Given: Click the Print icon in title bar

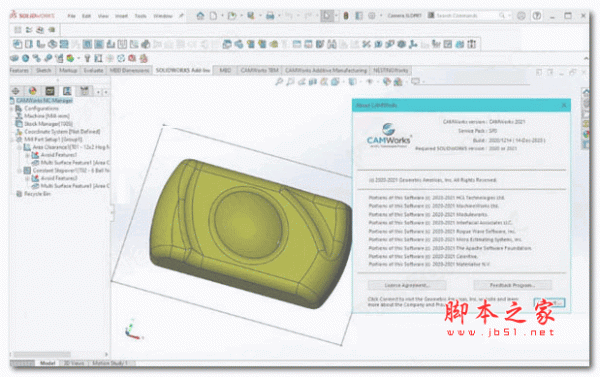Looking at the screenshot, I should [x=270, y=16].
